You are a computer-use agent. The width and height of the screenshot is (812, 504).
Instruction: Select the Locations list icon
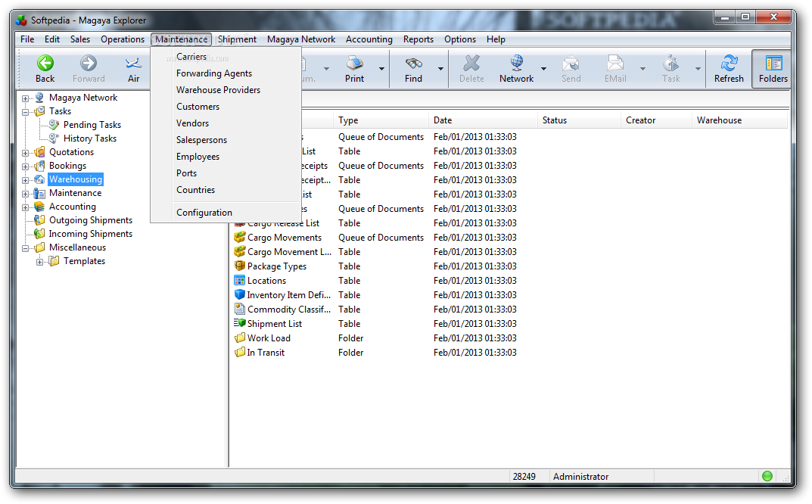click(239, 280)
